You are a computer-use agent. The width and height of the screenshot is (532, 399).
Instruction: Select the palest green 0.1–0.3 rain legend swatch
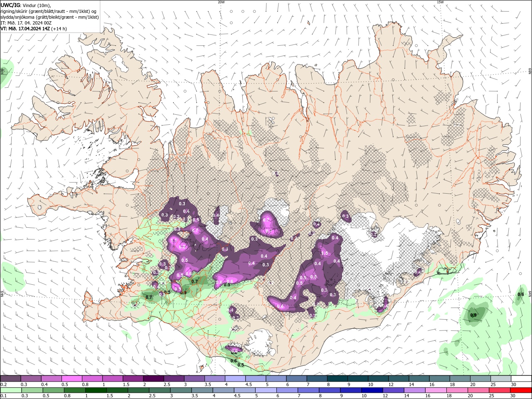tap(11, 390)
